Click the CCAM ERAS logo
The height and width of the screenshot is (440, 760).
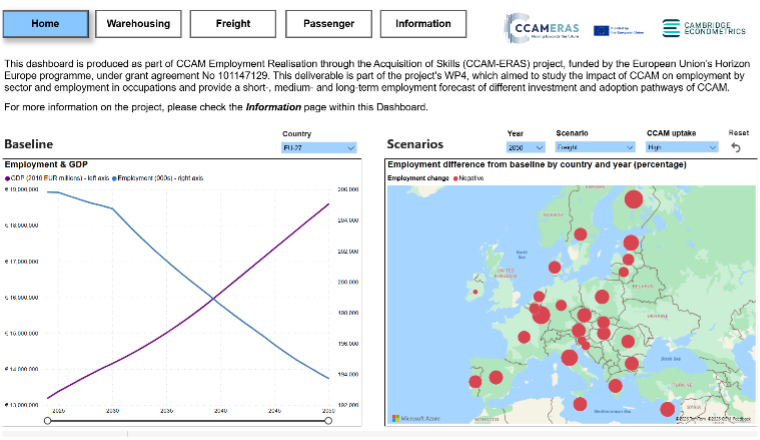[x=541, y=28]
